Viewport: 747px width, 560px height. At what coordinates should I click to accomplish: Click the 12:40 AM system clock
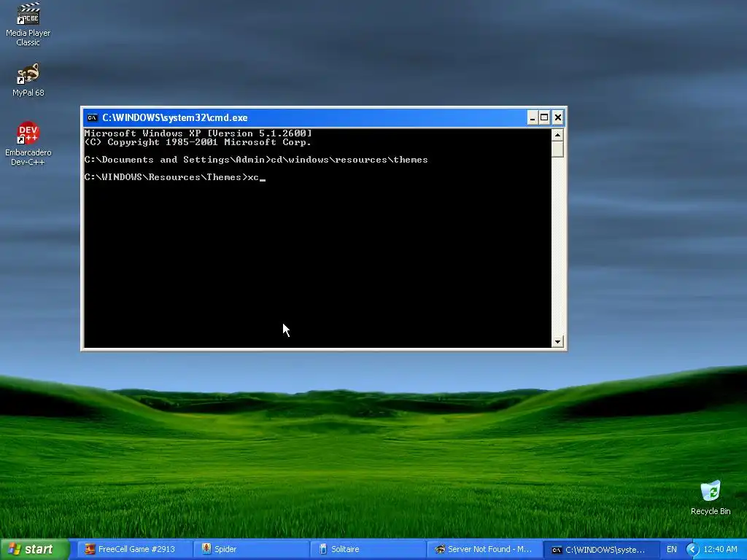720,550
